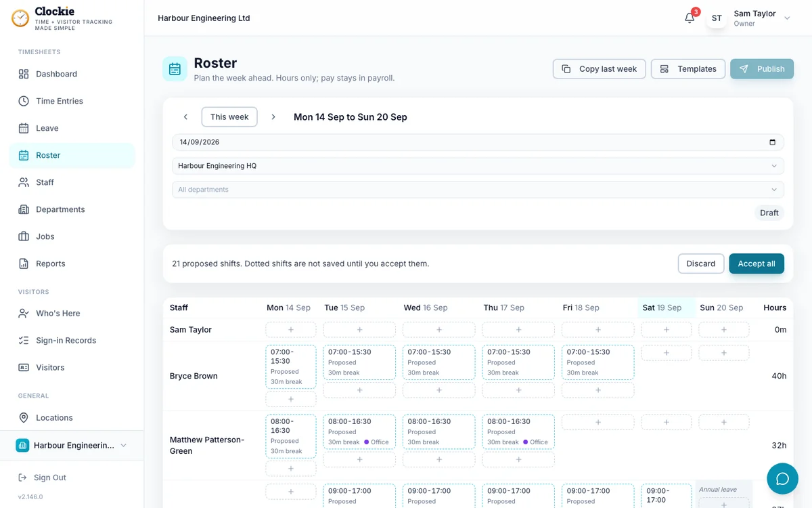Open Reports in sidebar
The height and width of the screenshot is (508, 812).
click(72, 263)
